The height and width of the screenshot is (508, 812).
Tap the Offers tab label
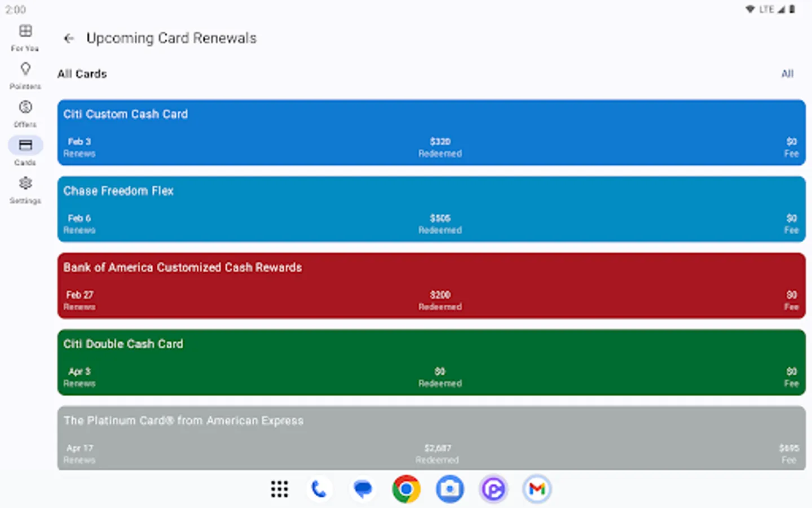(x=25, y=124)
